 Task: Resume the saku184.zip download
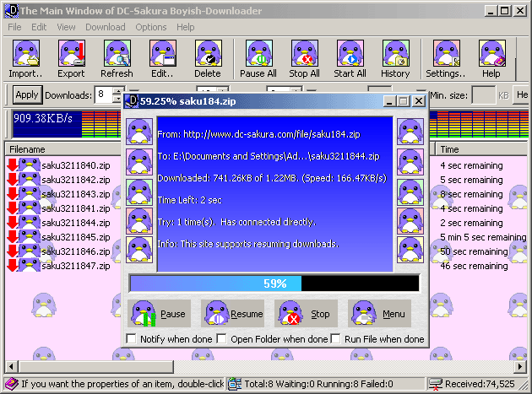[232, 314]
